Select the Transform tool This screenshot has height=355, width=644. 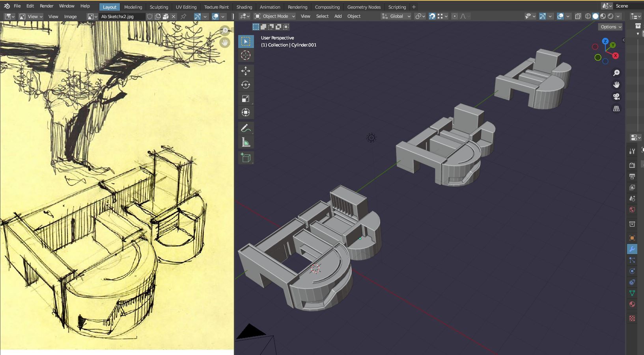246,112
